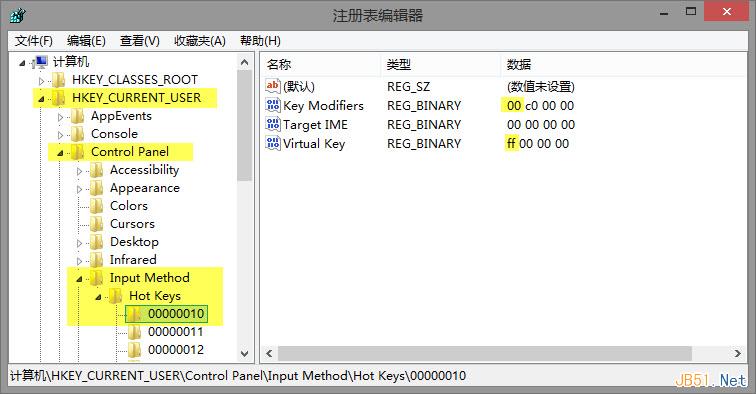The image size is (756, 394).
Task: Click the 00000012 folder icon
Action: (135, 350)
